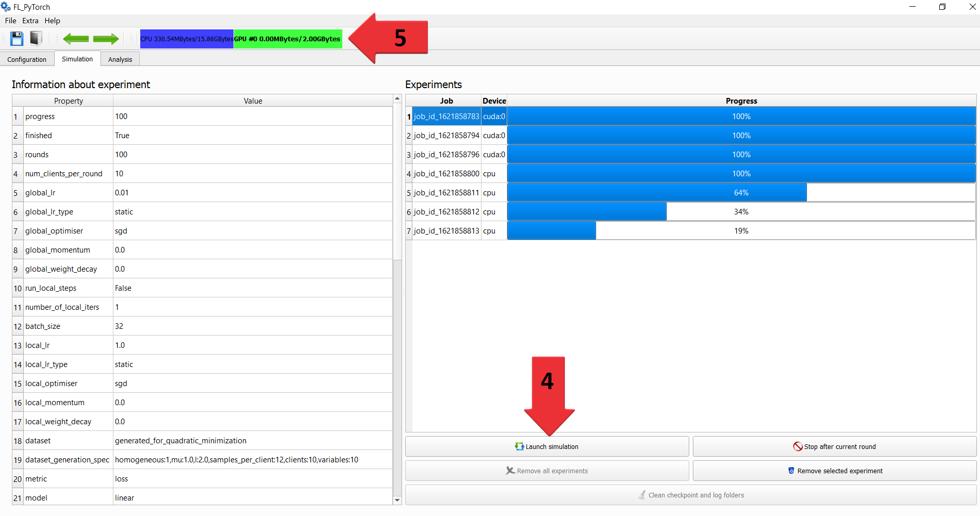Click scroll down arrow of information table
The height and width of the screenshot is (516, 980).
(397, 500)
